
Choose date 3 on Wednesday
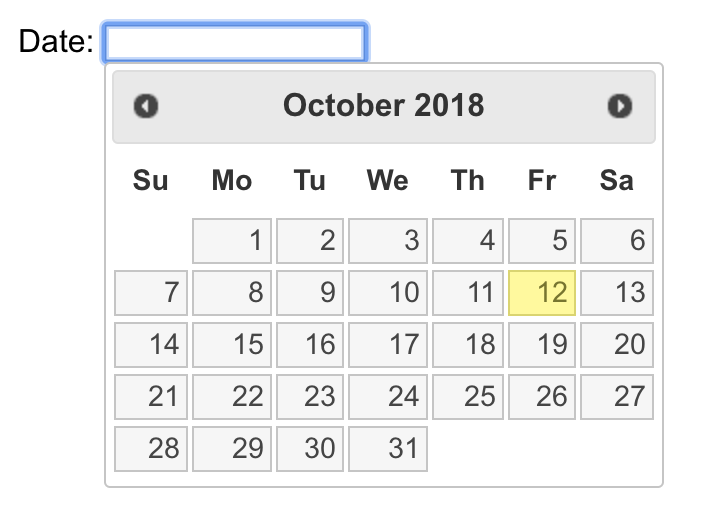click(388, 241)
